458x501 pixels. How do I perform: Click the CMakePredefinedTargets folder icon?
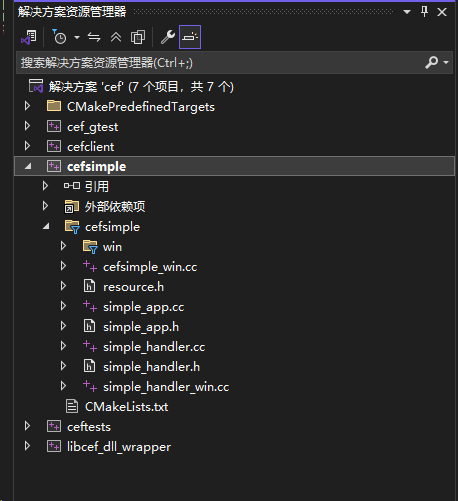coord(54,106)
